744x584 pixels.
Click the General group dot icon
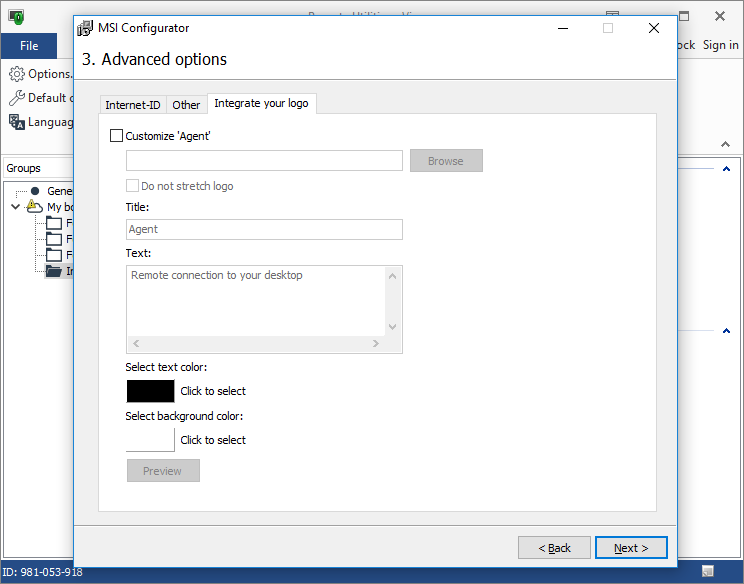pyautogui.click(x=35, y=191)
